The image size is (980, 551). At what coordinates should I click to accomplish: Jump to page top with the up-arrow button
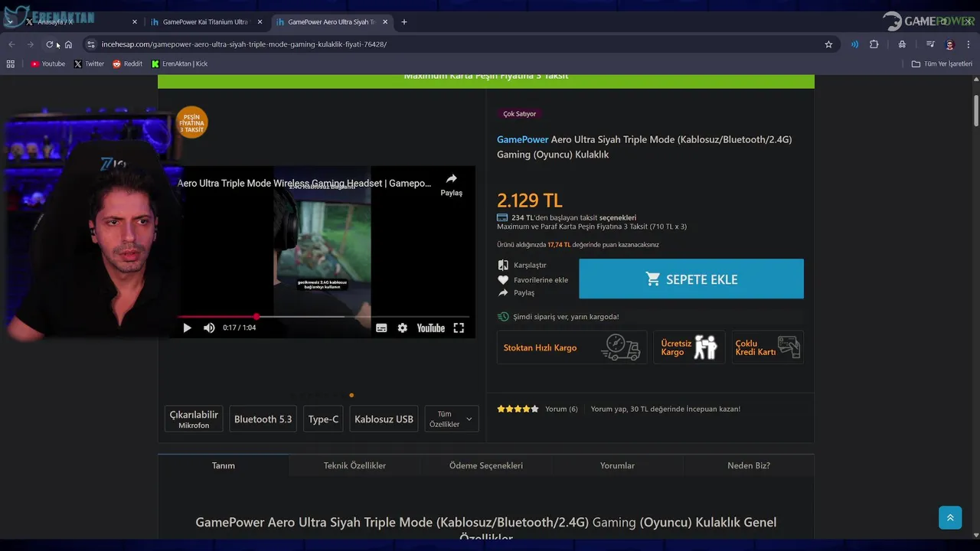tap(950, 517)
